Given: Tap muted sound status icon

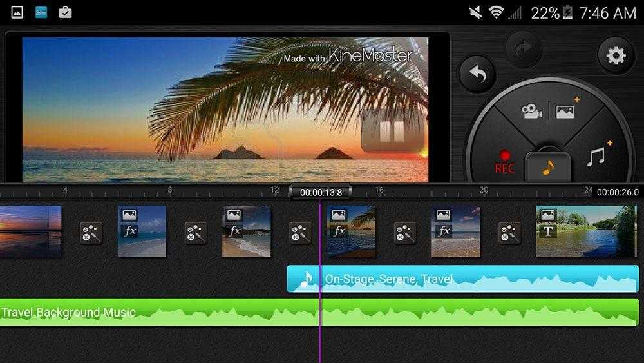Looking at the screenshot, I should 475,13.
